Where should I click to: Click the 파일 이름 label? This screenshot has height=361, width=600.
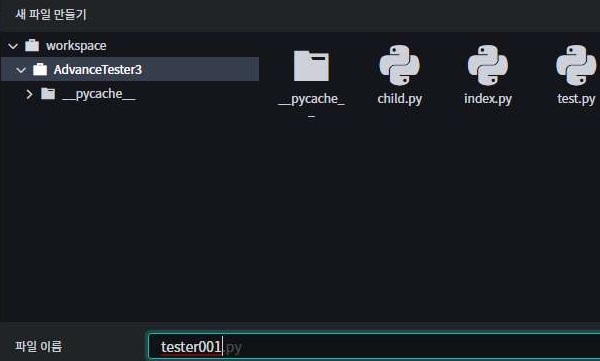point(38,346)
